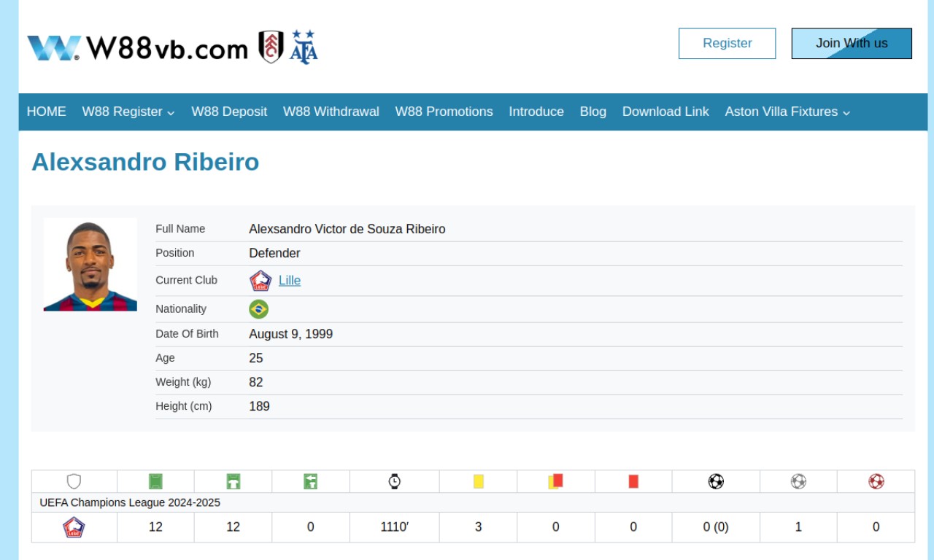934x560 pixels.
Task: Follow the Lille club link
Action: (290, 281)
